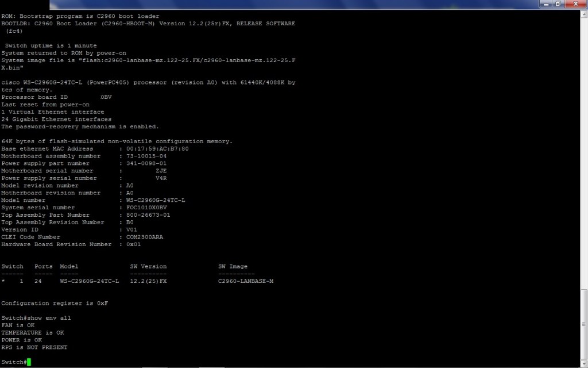This screenshot has width=588, height=368.
Task: Click the power supply part number "341-0098-01"
Action: pyautogui.click(x=146, y=164)
